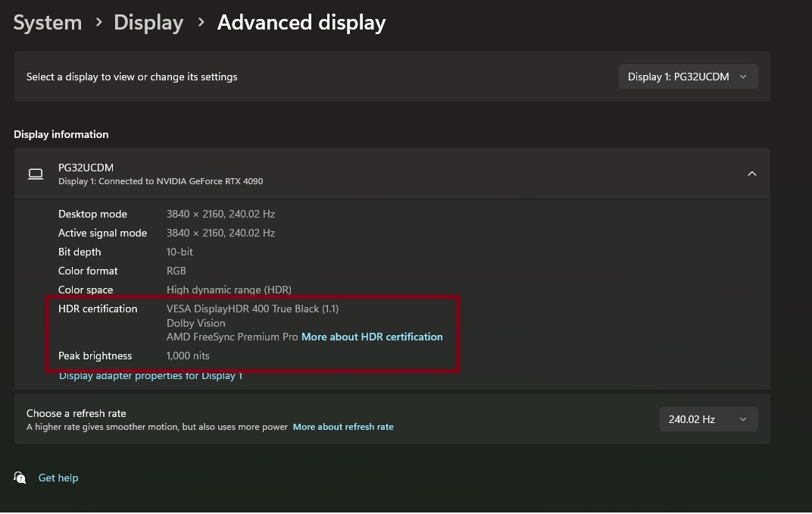This screenshot has height=514, width=812.
Task: Select the 10-bit bit depth value
Action: (x=180, y=252)
